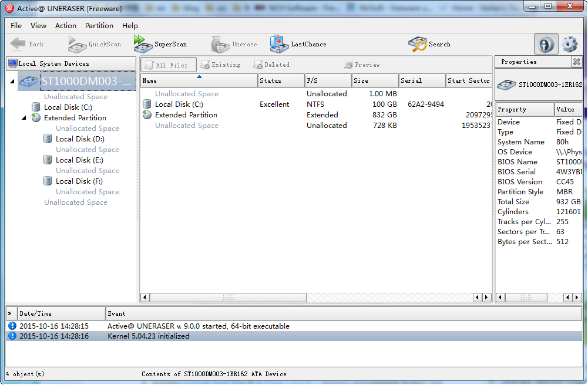Go Back using the arrow icon
Image resolution: width=588 pixels, height=385 pixels.
coord(27,44)
